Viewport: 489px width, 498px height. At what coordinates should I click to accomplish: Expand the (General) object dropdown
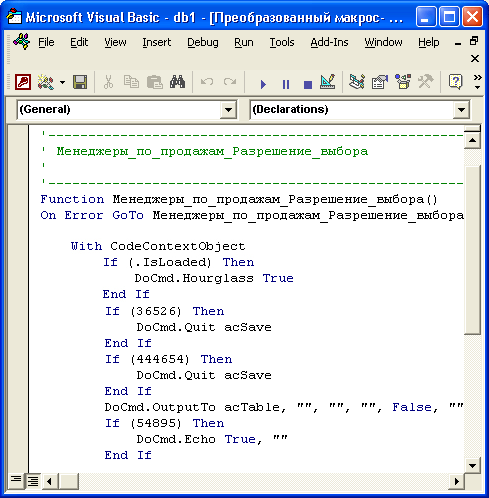pos(228,110)
